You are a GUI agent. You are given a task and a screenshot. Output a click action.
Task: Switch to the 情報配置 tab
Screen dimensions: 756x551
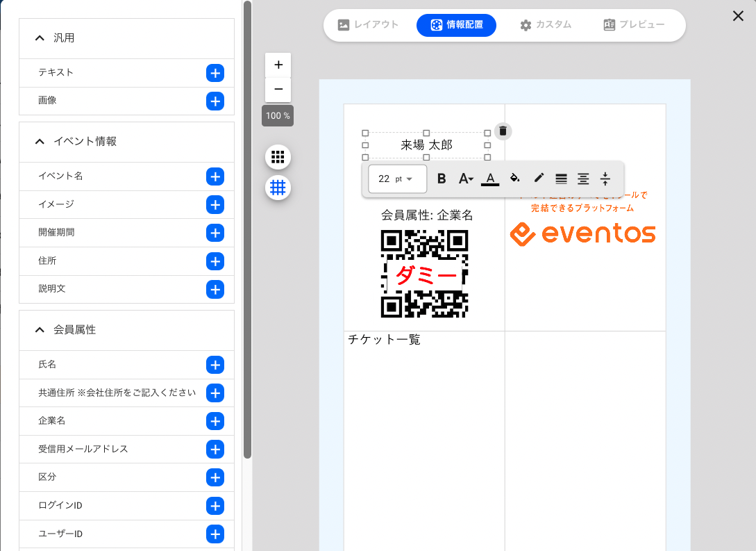(456, 24)
